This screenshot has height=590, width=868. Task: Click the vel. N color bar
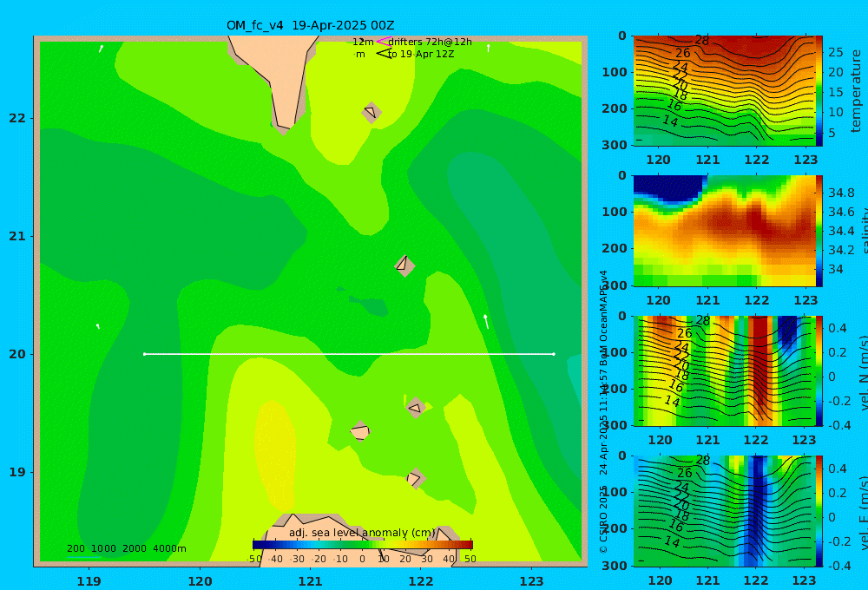pos(819,370)
